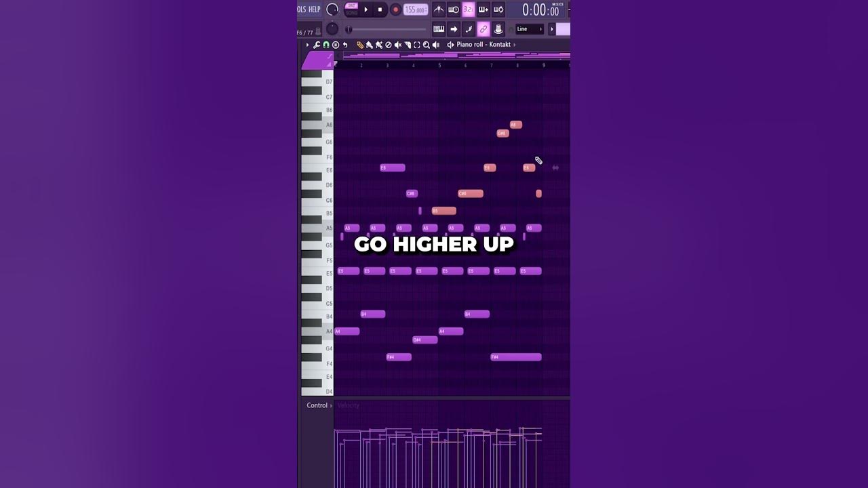The width and height of the screenshot is (868, 488).
Task: Toggle auto-scroll arrow button
Action: (454, 29)
